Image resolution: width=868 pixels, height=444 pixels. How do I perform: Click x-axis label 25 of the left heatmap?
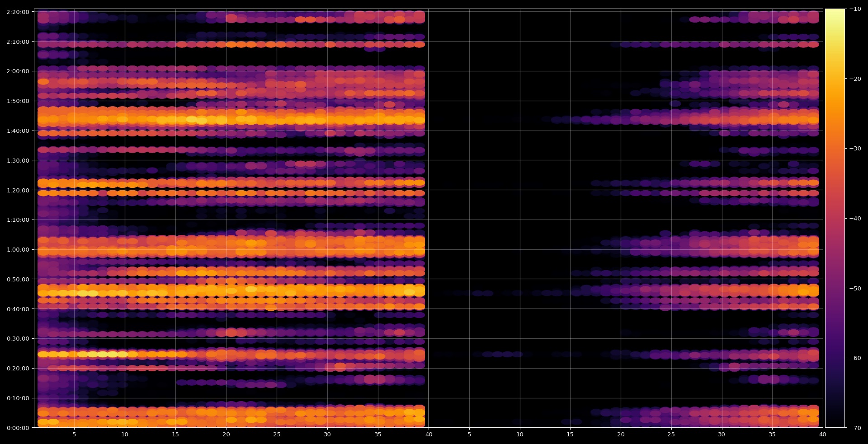[x=277, y=435]
